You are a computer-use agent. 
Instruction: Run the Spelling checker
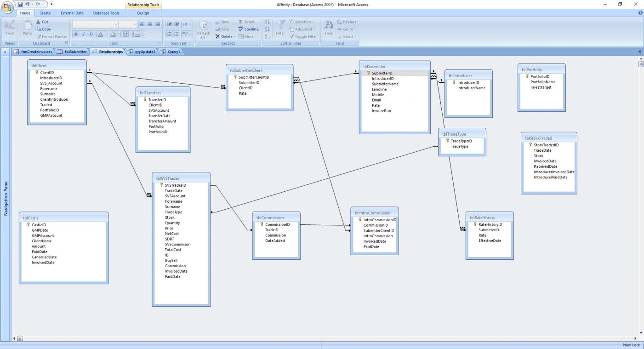click(x=248, y=29)
